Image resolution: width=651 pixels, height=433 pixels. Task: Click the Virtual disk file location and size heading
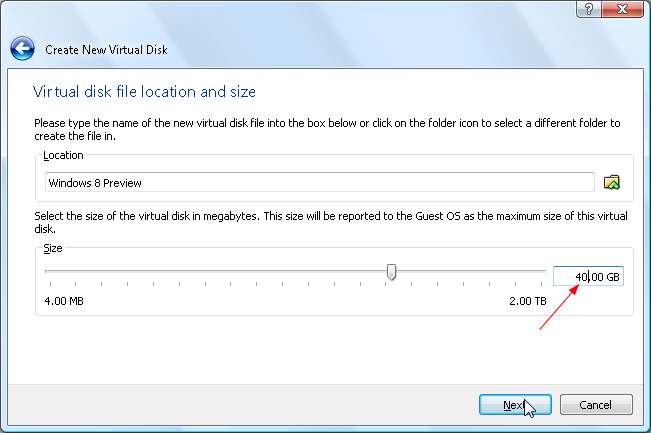click(x=145, y=92)
